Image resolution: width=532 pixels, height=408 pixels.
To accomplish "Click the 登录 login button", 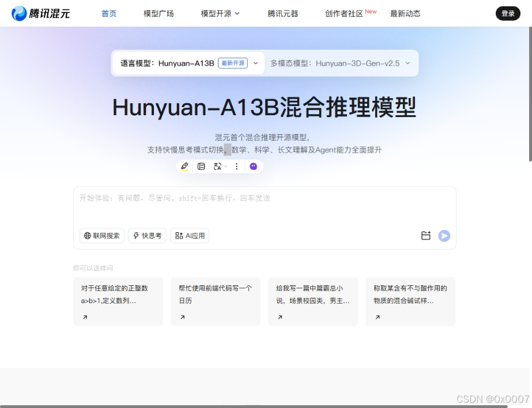I will [x=508, y=13].
